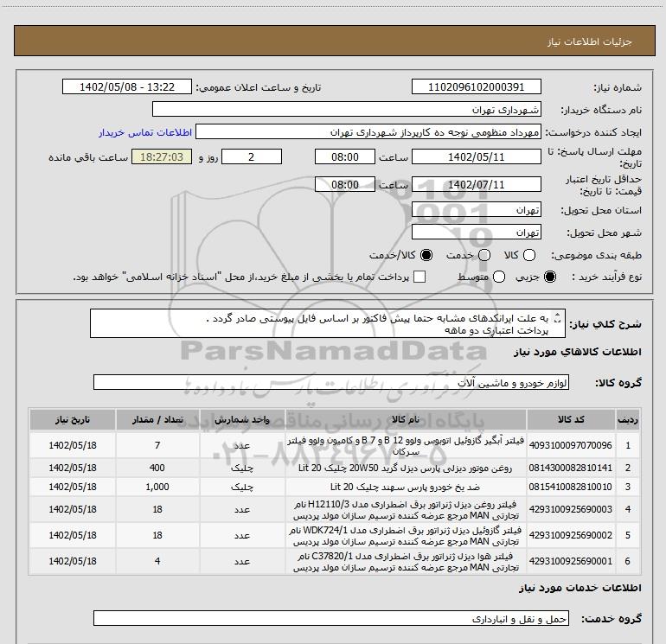Select product code 0814300082810141

571,468
